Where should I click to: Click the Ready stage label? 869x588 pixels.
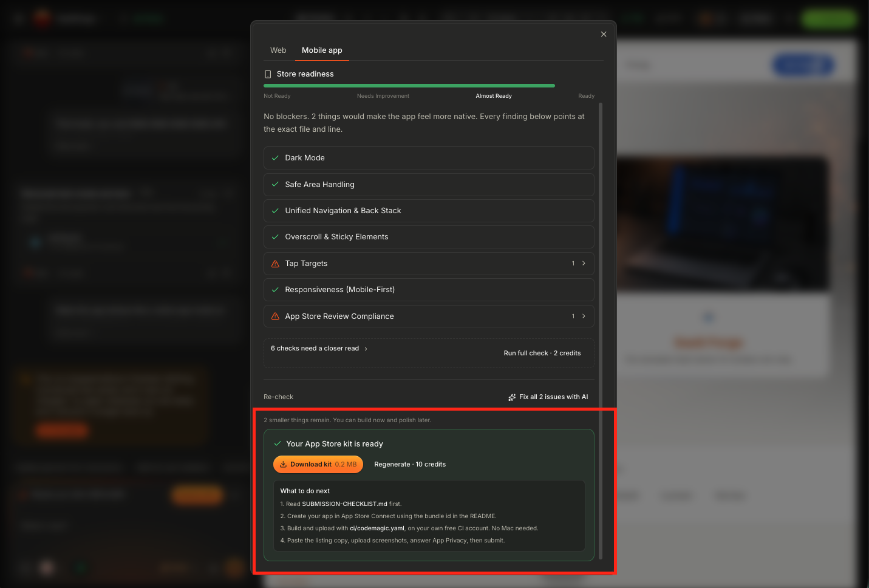[586, 96]
